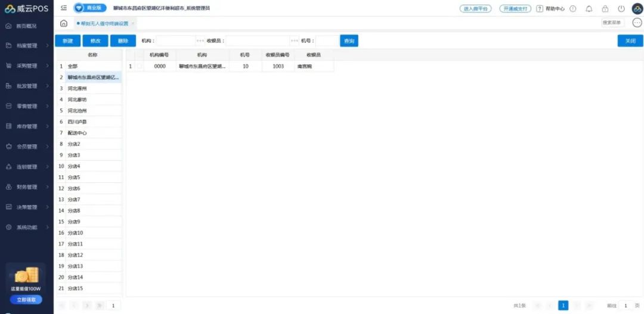
Task: Expand 档案管理 in the sidebar
Action: tap(27, 45)
